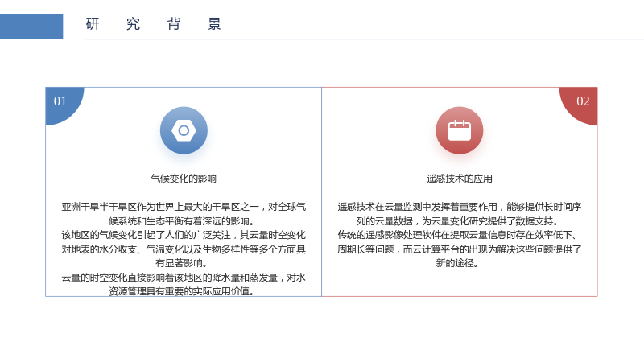The width and height of the screenshot is (644, 362).
Task: Select paragraph starting 传统的遥感影像处理软件
Action: pos(459,249)
